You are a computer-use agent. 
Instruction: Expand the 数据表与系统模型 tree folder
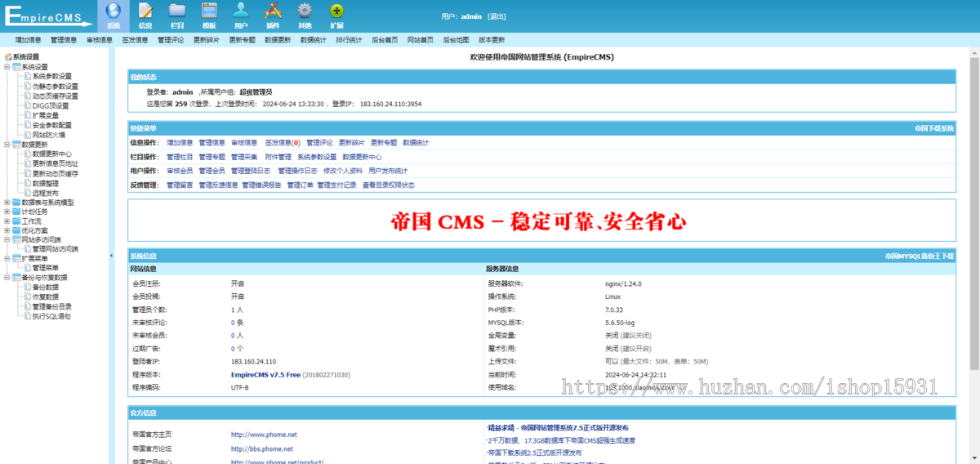(x=7, y=202)
